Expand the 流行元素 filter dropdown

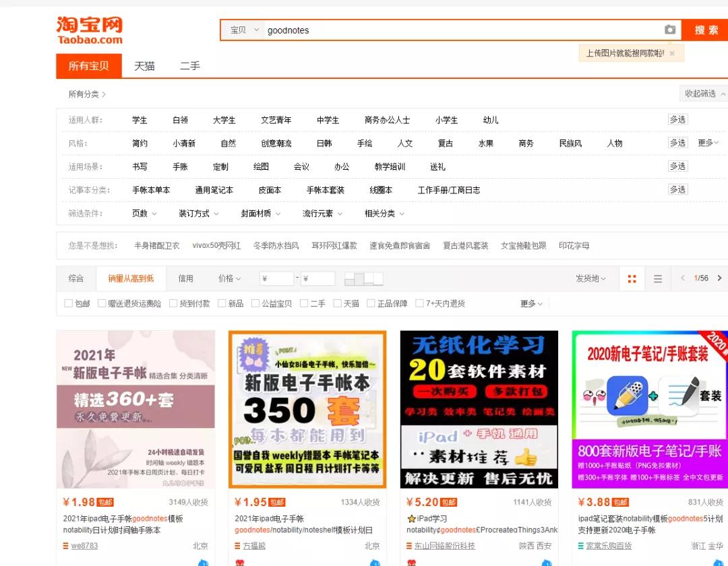[322, 214]
